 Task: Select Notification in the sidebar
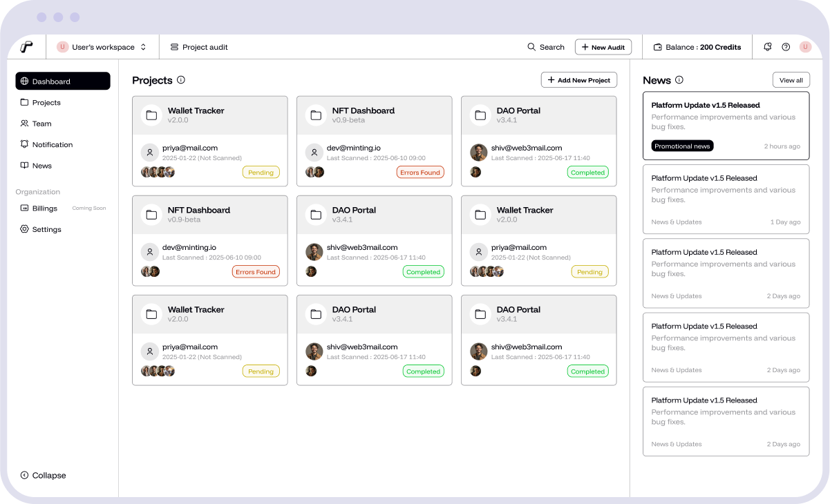coord(52,144)
